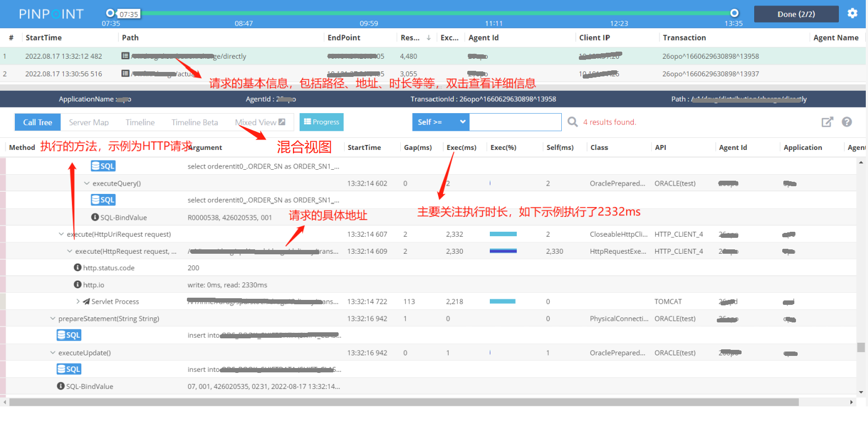868x435 pixels.
Task: Click the timeline end handle near 13:35
Action: click(734, 13)
